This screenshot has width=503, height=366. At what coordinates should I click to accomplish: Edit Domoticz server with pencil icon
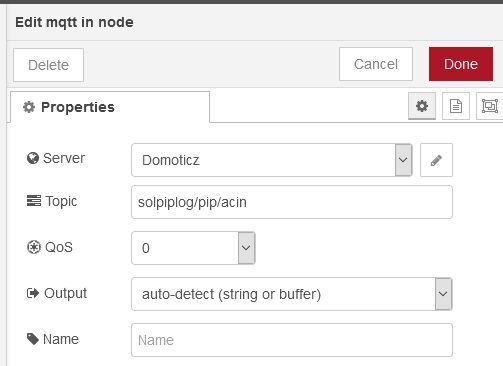(x=436, y=160)
